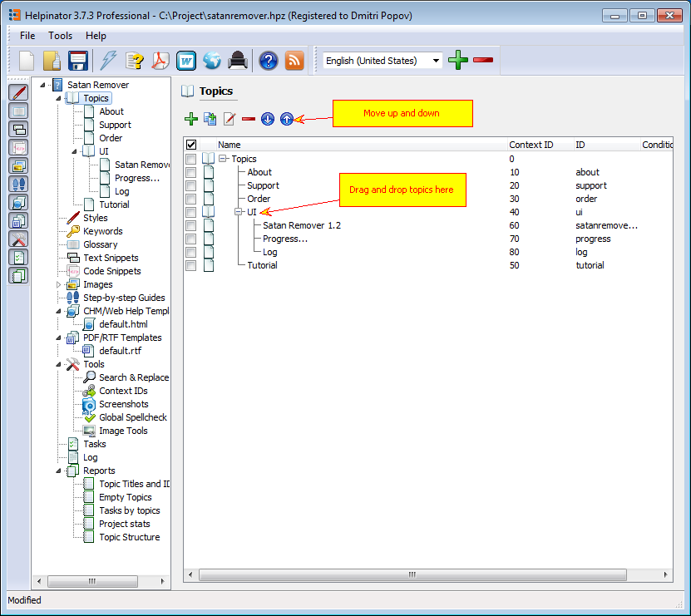Screen dimensions: 691x616
Task: Open the English (United States) language dropdown
Action: click(437, 61)
